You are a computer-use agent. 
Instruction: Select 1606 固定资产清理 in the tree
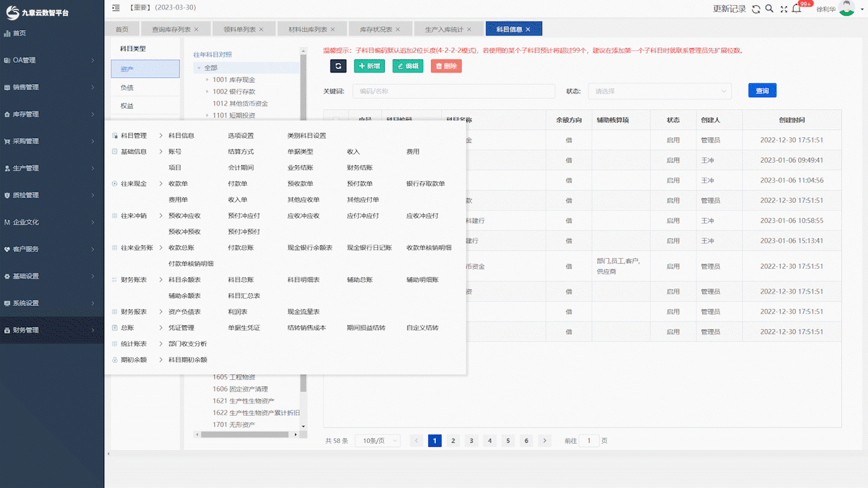240,389
